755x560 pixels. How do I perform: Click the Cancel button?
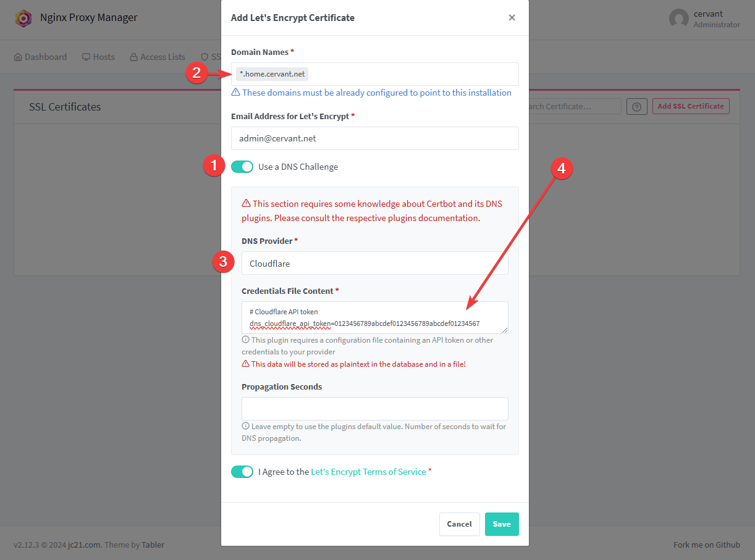click(459, 524)
